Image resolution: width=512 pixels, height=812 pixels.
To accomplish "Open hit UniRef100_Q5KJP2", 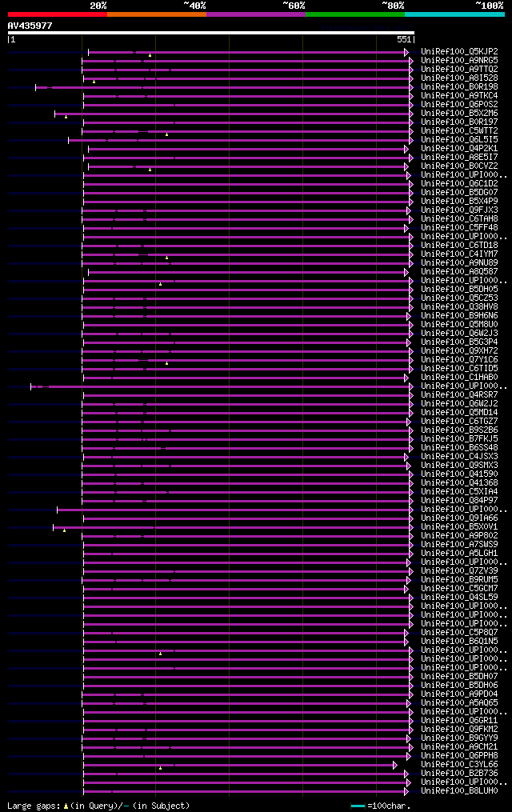I will point(459,52).
